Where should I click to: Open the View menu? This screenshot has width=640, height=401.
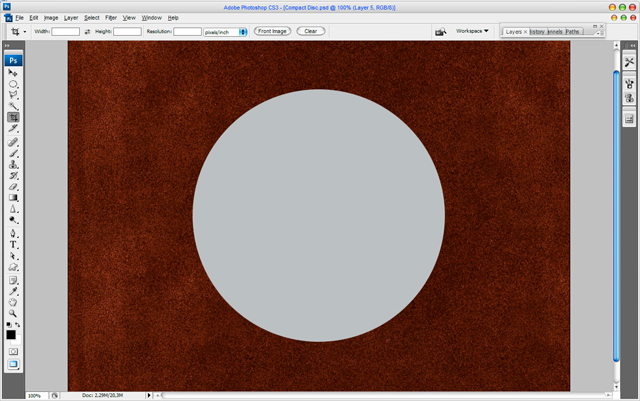[129, 18]
